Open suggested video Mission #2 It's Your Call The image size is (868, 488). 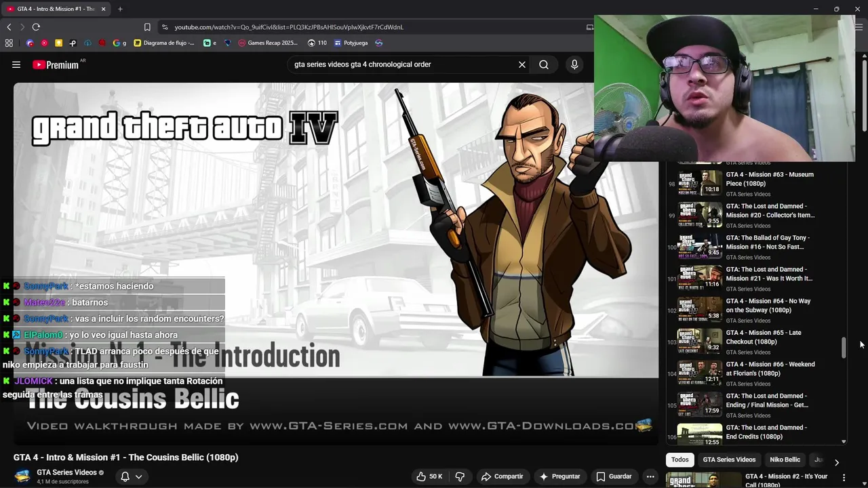click(753, 480)
